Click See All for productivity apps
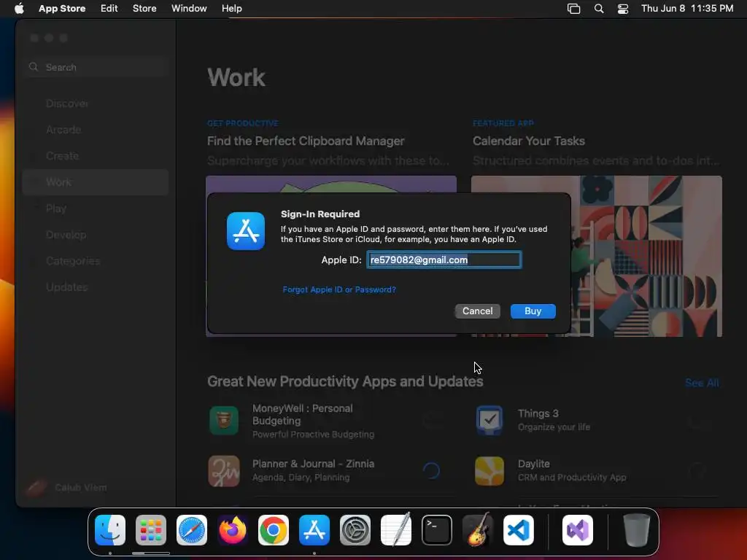 coord(702,383)
